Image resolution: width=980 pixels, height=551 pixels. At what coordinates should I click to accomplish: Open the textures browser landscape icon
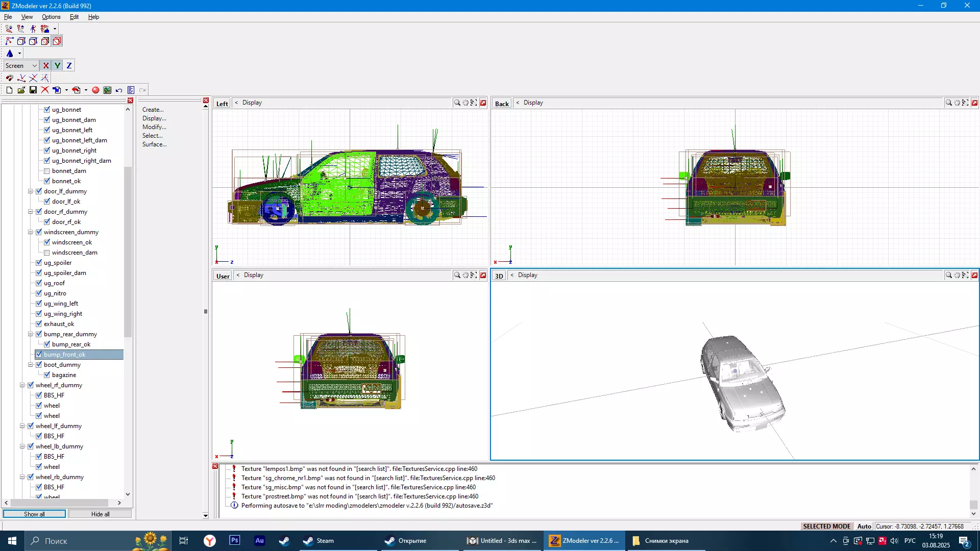pos(107,90)
